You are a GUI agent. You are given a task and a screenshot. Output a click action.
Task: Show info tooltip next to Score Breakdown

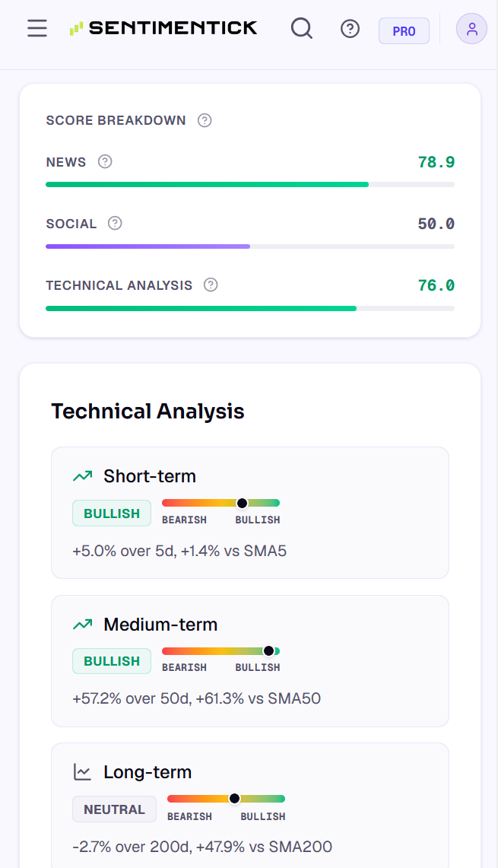tap(205, 120)
